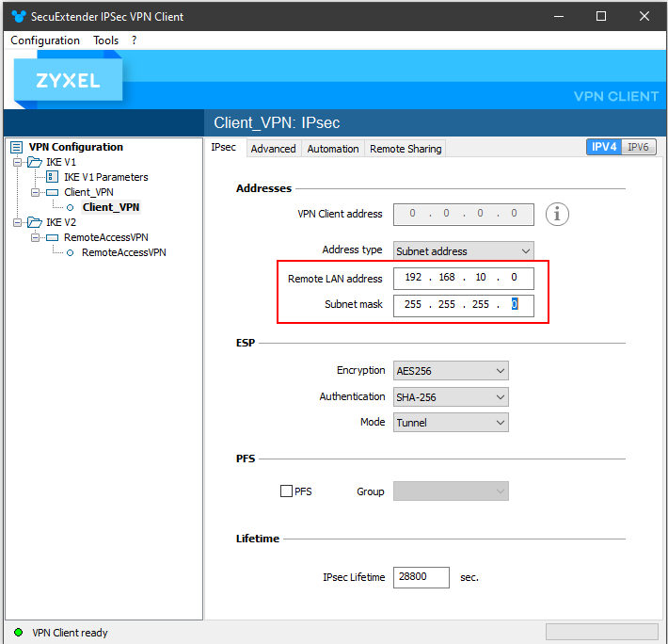Image resolution: width=668 pixels, height=644 pixels.
Task: Click the green VPN Client ready status indicator
Action: (18, 632)
